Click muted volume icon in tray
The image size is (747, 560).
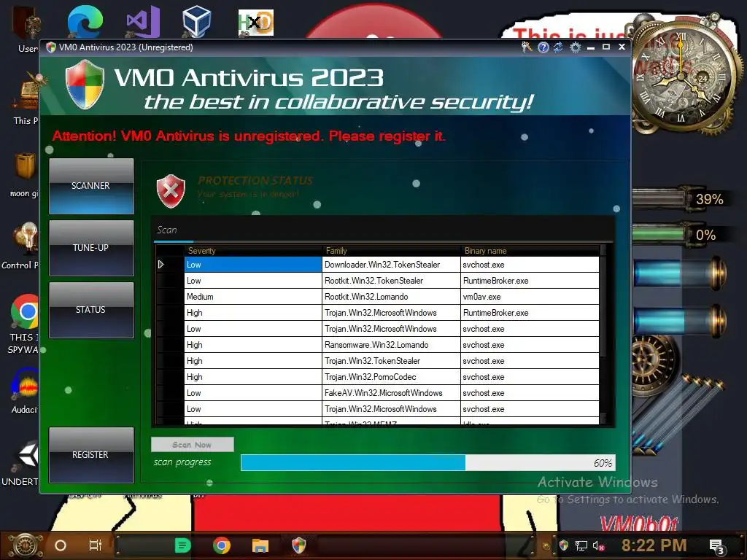click(598, 545)
